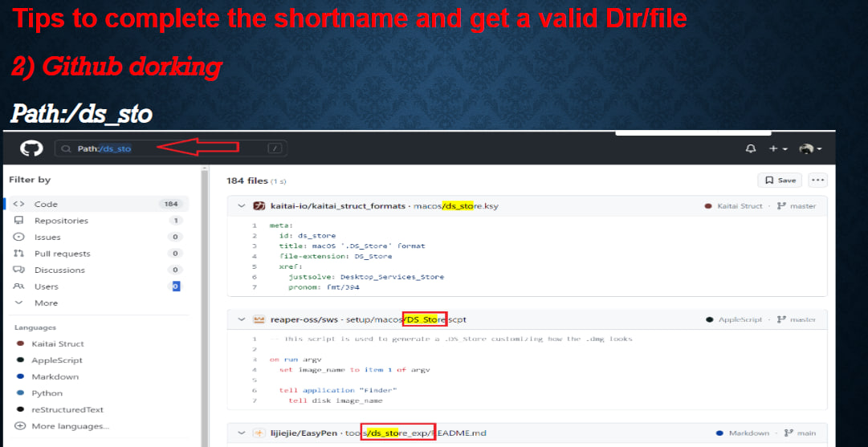Image resolution: width=868 pixels, height=447 pixels.
Task: Click the Code brackets icon in the sidebar
Action: tap(18, 204)
